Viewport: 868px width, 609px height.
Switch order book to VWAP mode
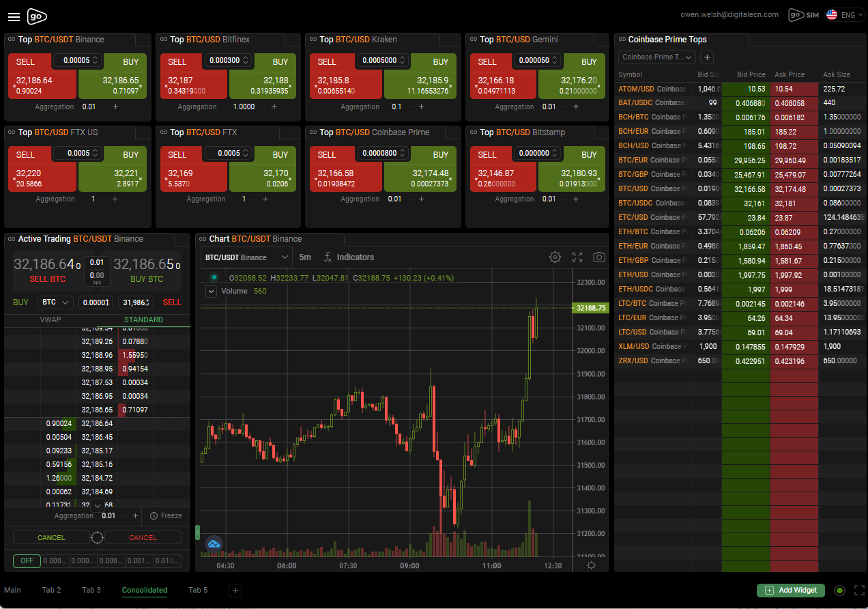[51, 320]
